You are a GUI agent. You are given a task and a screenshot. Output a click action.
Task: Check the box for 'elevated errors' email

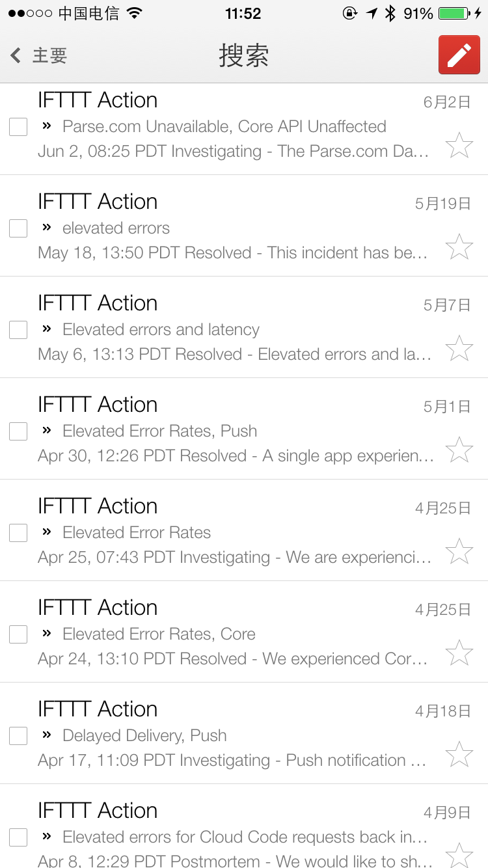point(18,228)
